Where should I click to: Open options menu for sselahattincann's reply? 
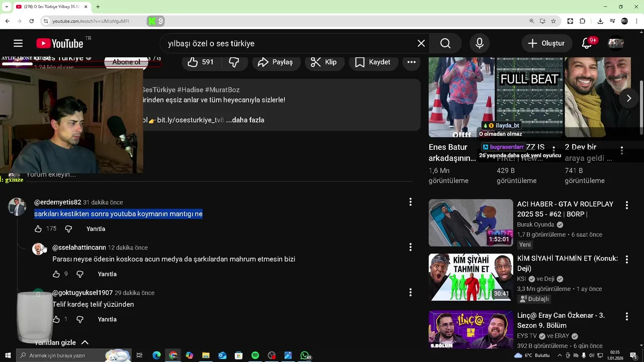point(411,247)
